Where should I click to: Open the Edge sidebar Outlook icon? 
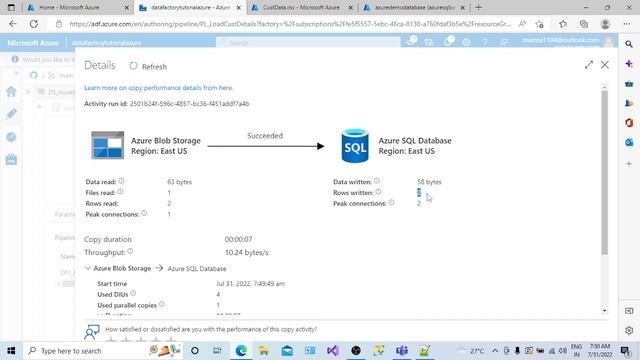pos(629,142)
